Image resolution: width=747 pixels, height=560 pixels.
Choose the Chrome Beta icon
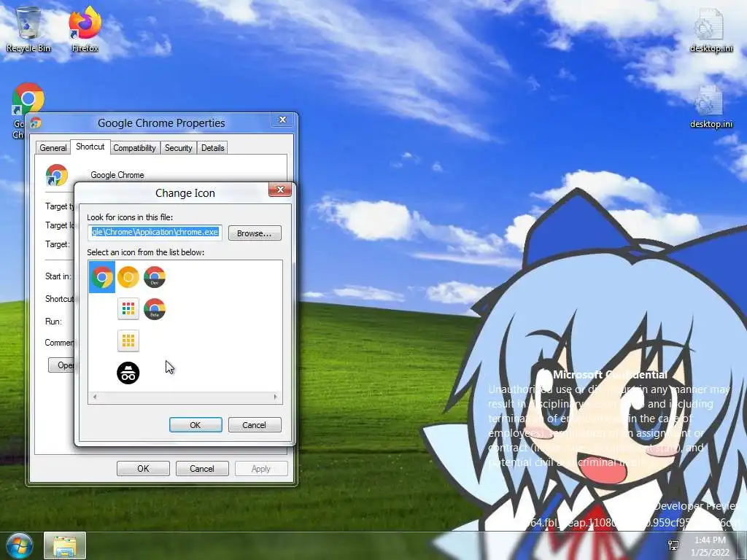click(155, 309)
